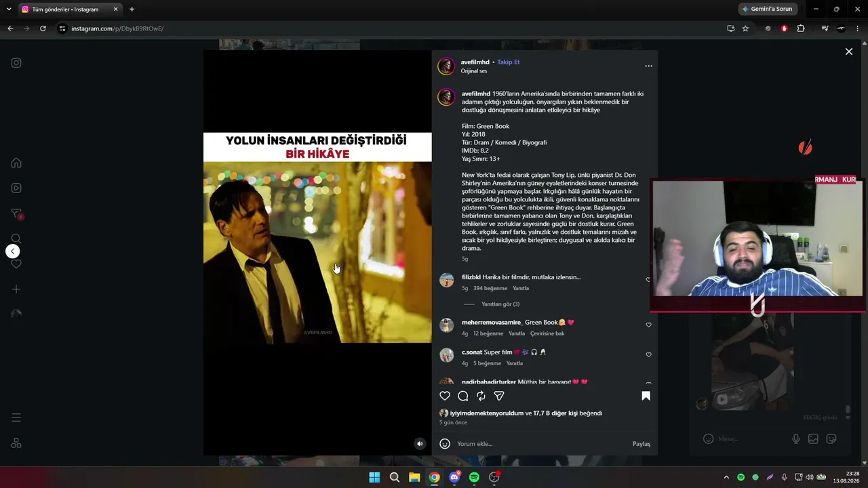
Task: Click 'Çevirisine bak' to see translation
Action: [547, 333]
